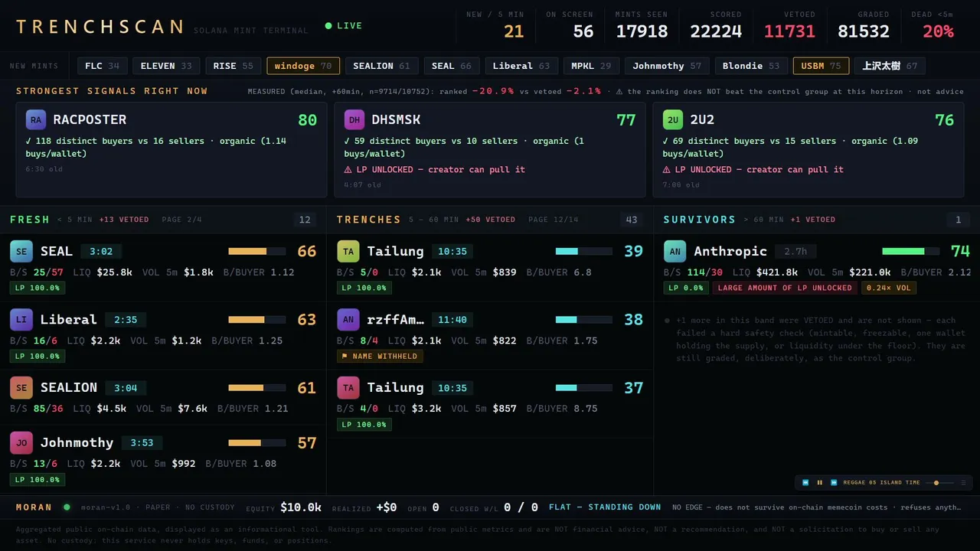Screen dimensions: 980x551
Task: Open the 2U2 signal card title
Action: click(x=702, y=119)
